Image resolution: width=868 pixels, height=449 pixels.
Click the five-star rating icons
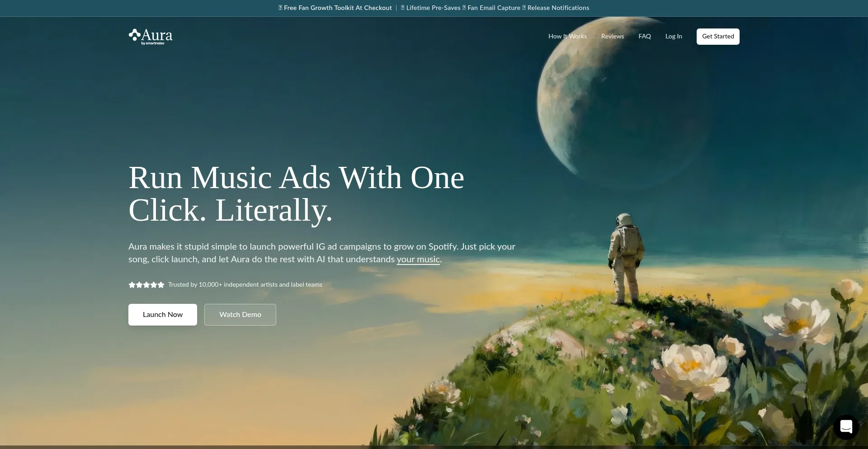coord(146,285)
